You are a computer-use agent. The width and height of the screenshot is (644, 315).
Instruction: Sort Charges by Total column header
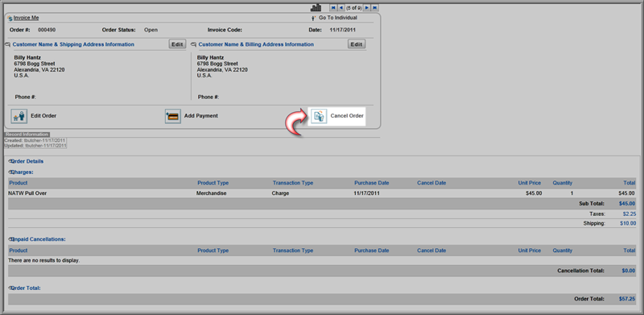click(630, 183)
